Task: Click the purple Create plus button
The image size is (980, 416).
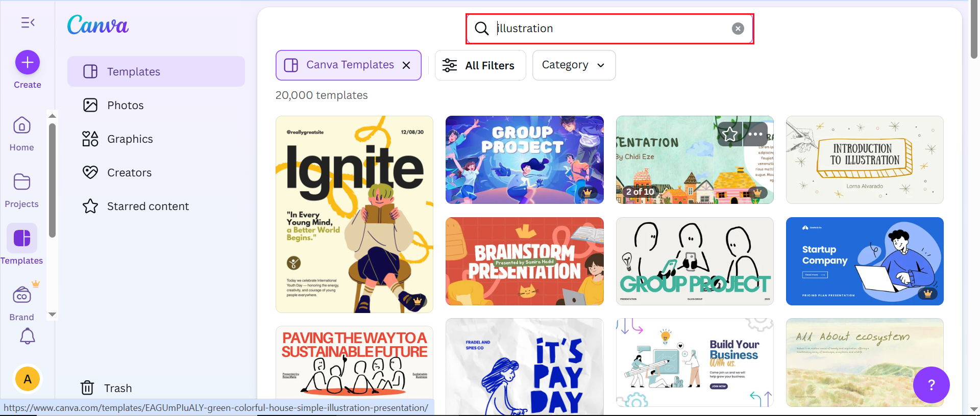Action: pos(28,63)
